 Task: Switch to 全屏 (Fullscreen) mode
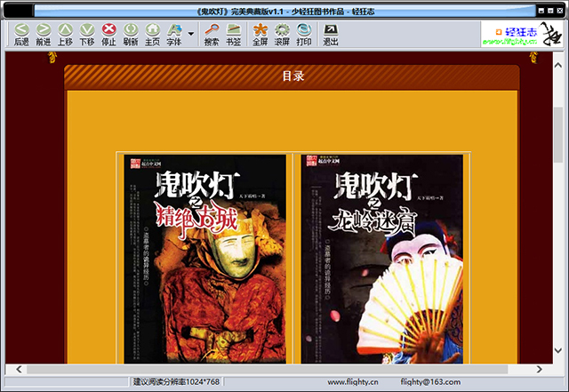(x=260, y=35)
